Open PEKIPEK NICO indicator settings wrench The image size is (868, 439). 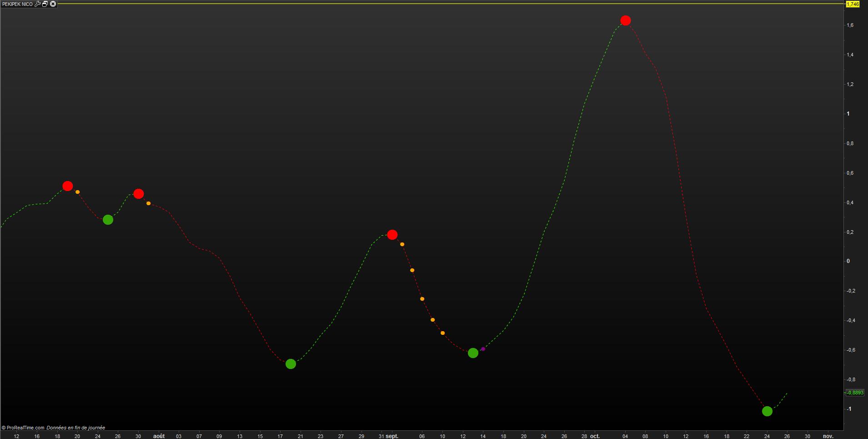pos(38,4)
